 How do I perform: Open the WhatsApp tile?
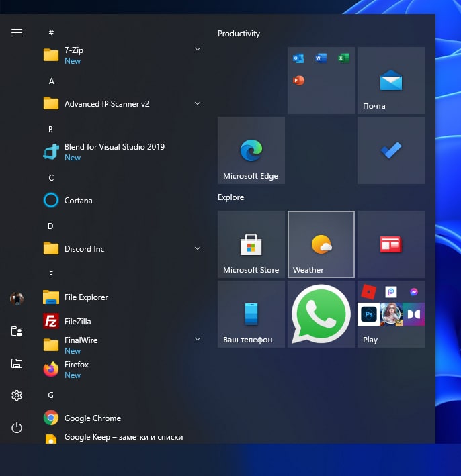coord(321,314)
